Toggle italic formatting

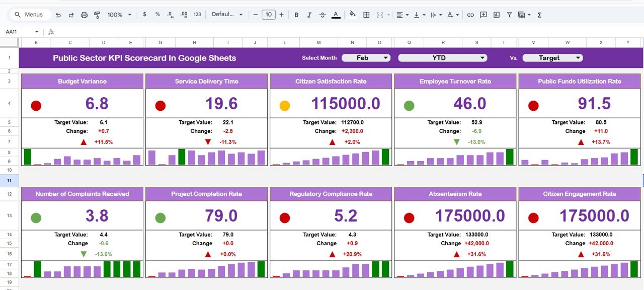tap(309, 15)
